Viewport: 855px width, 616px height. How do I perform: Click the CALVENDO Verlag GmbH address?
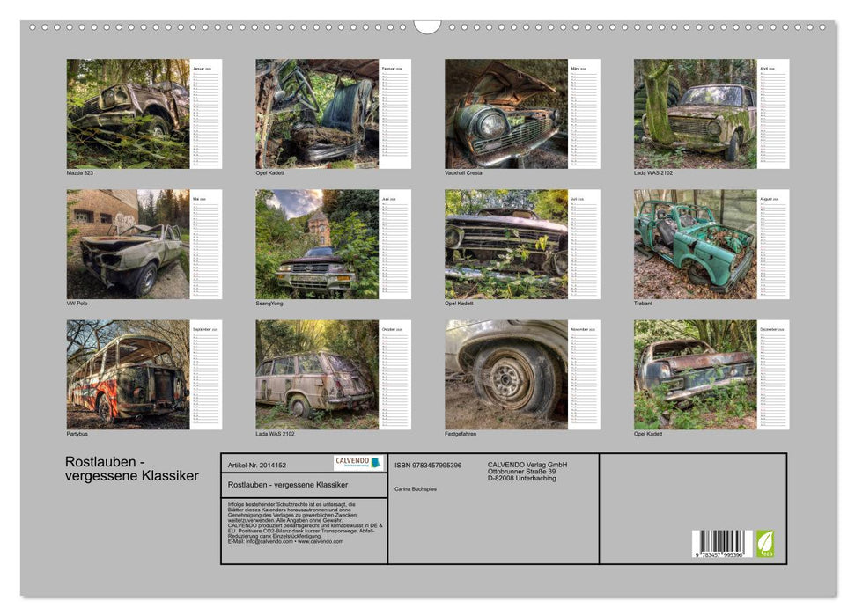[x=527, y=471]
